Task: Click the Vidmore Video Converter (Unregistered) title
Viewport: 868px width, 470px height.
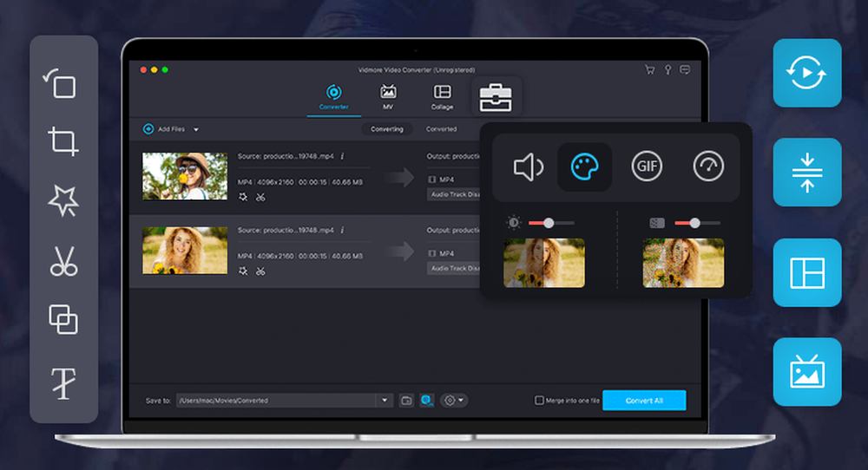Action: tap(417, 70)
